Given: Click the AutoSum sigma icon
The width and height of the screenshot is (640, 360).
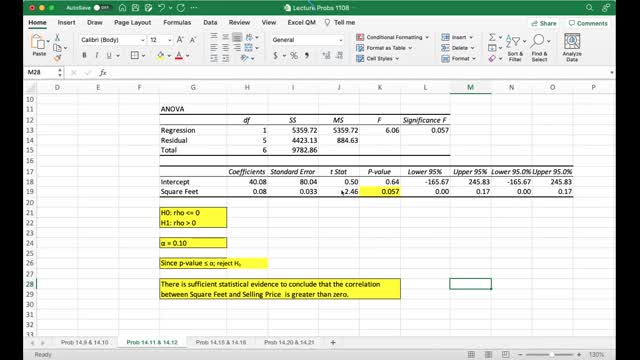Looking at the screenshot, I should pos(492,37).
